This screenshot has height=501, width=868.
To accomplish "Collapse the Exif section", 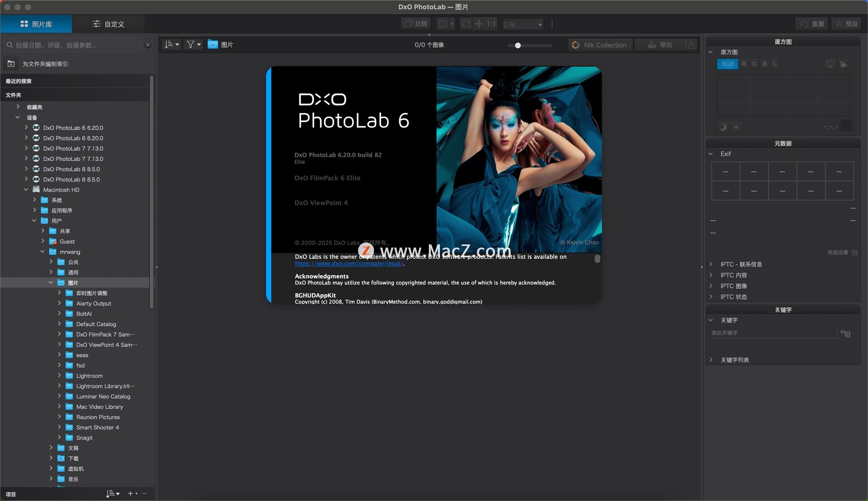I will coord(711,154).
